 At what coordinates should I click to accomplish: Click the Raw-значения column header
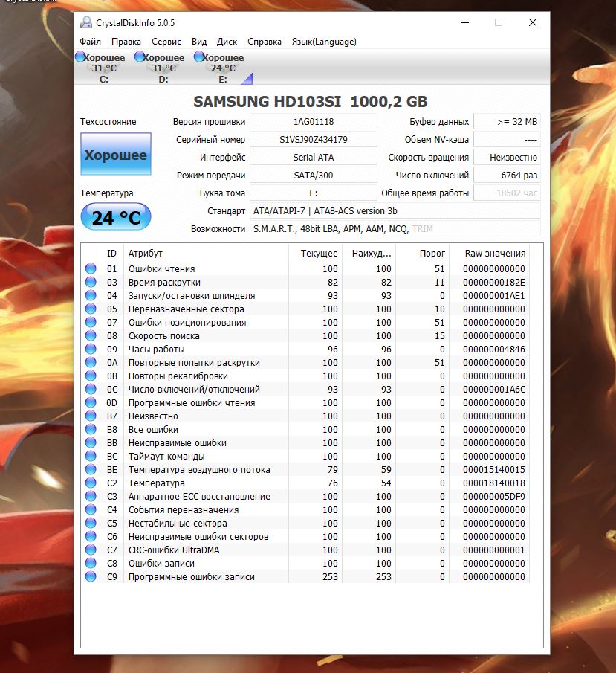coord(490,254)
